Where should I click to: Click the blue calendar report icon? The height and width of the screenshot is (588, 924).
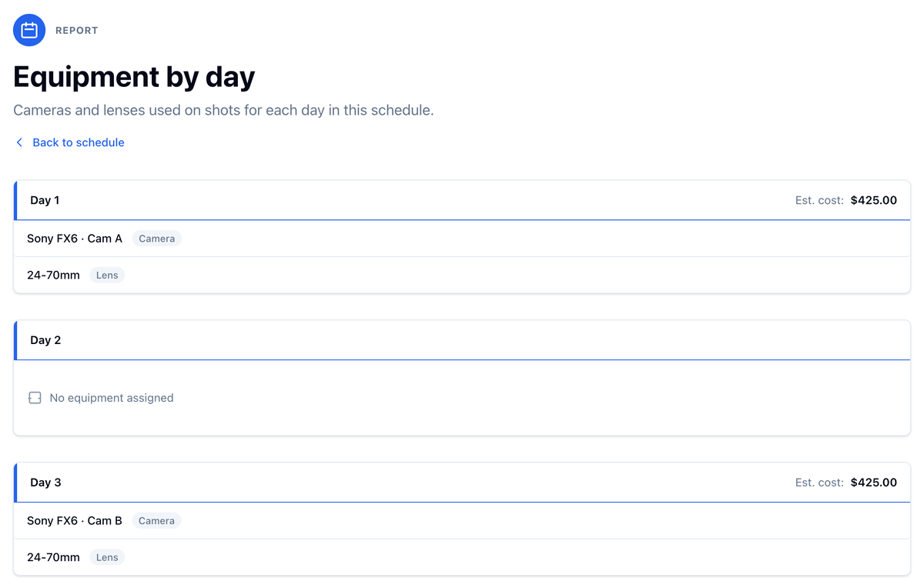pos(29,30)
